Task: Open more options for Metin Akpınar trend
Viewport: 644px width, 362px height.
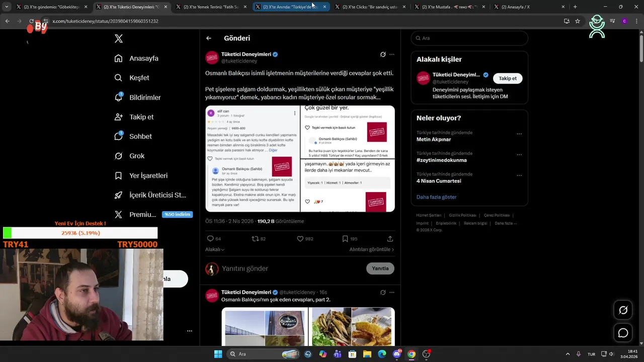Action: (x=519, y=134)
